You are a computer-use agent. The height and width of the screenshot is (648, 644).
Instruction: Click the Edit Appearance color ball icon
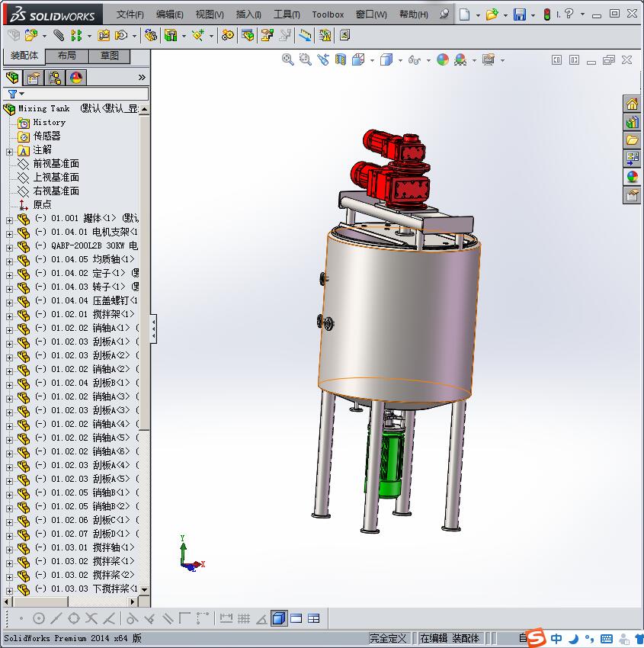click(x=442, y=60)
